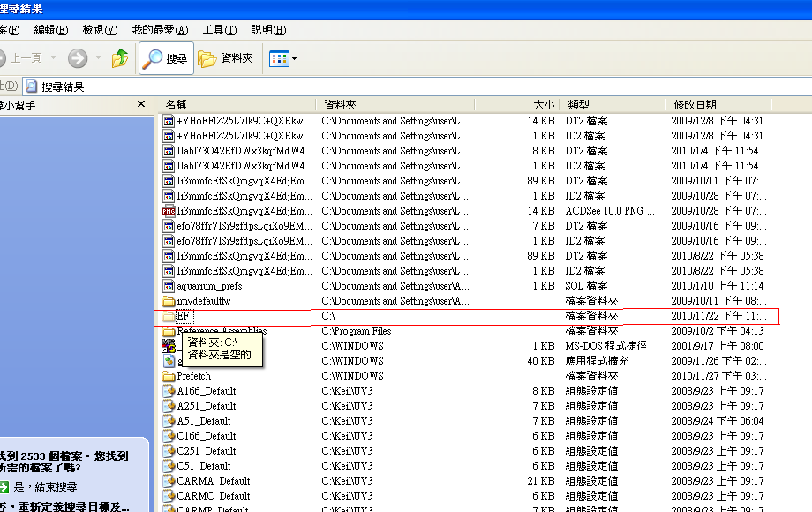The height and width of the screenshot is (512, 812).
Task: Select the A166_Default file icon
Action: click(168, 391)
